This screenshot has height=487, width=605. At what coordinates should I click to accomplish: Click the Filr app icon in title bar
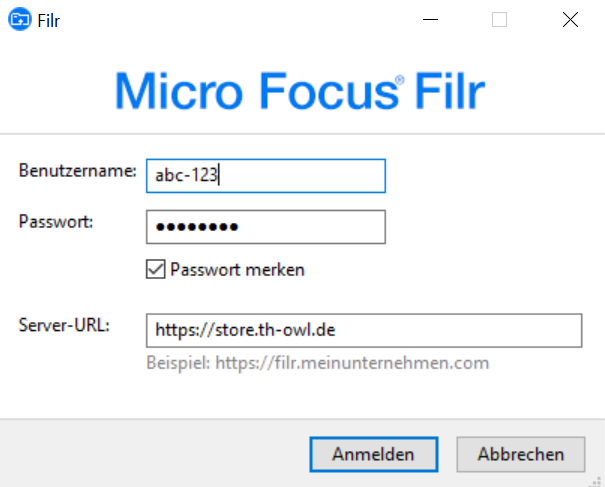19,20
